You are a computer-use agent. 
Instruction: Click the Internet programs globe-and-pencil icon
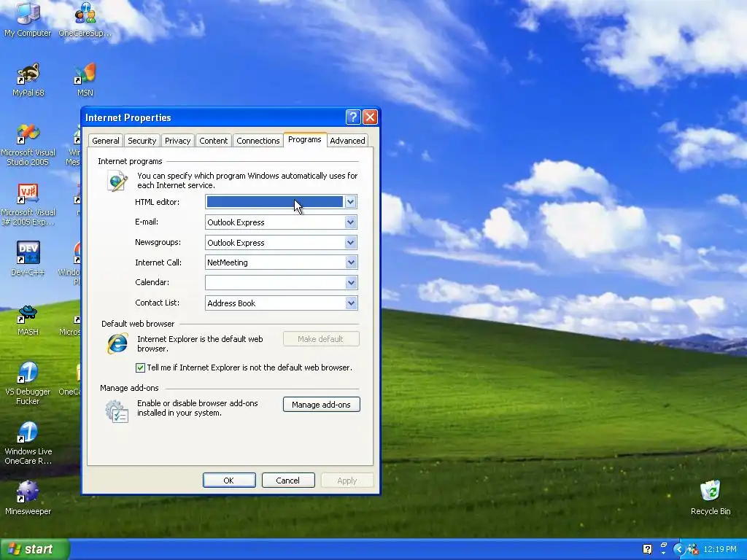[117, 182]
